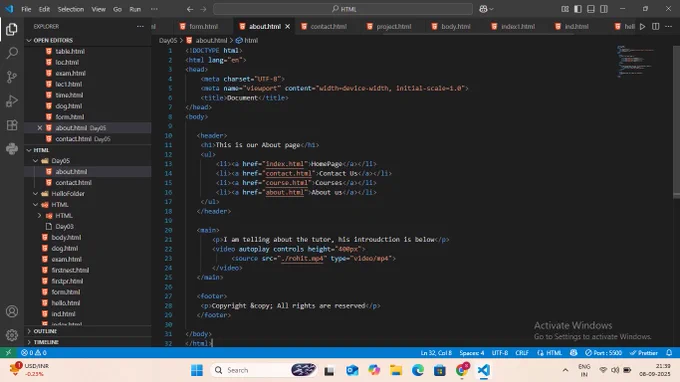Open the Run and Debug view

tap(12, 101)
